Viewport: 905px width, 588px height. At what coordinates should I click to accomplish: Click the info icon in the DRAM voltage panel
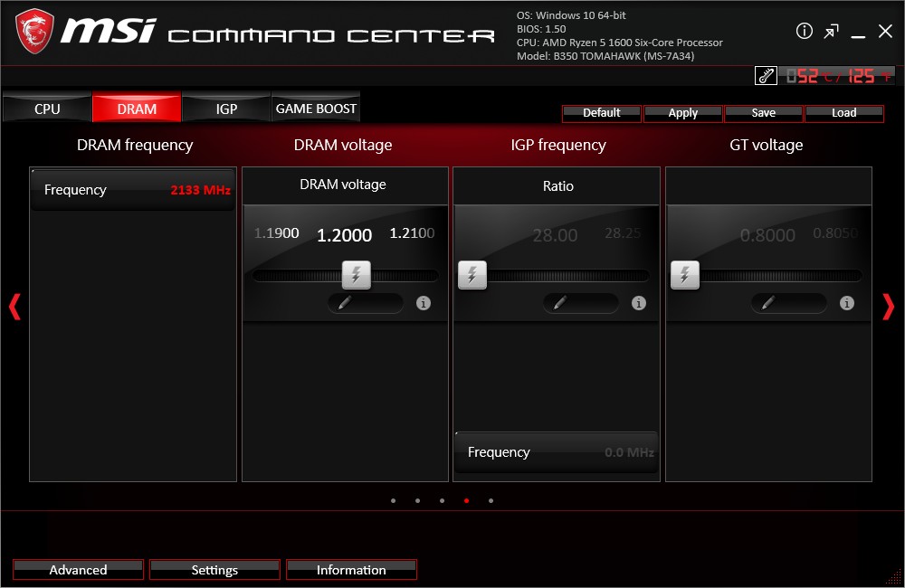pos(424,303)
